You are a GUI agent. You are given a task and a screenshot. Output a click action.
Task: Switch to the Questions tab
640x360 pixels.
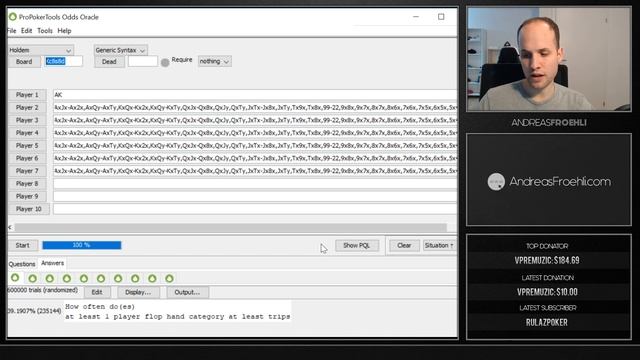tap(22, 264)
